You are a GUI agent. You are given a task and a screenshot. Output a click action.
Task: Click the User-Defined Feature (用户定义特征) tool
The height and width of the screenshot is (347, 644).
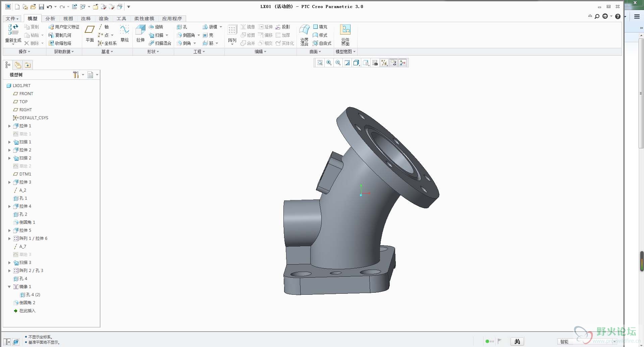click(x=64, y=27)
